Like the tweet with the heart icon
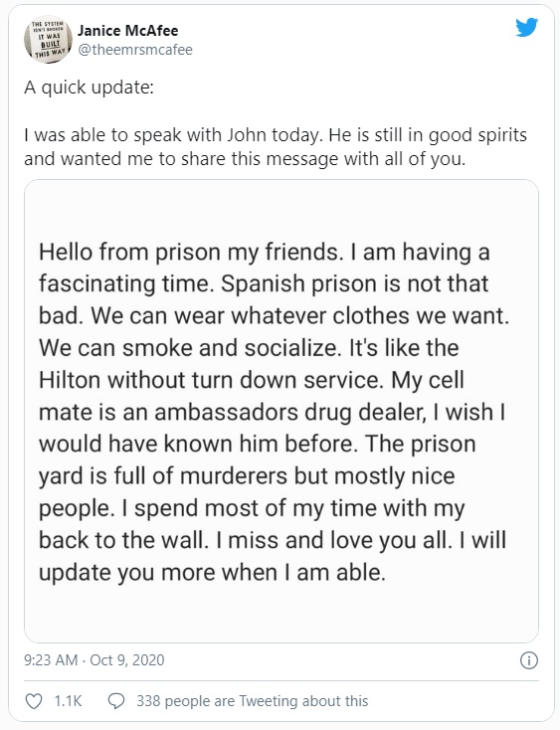The image size is (560, 730). (33, 701)
